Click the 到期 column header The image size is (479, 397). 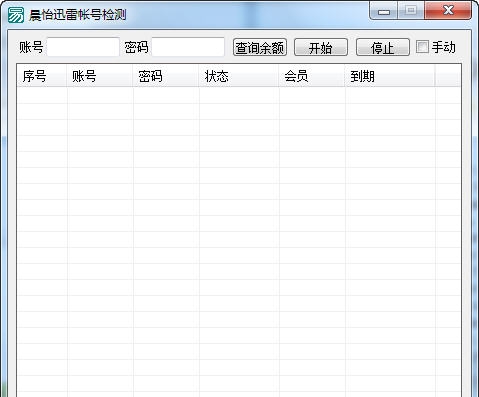(x=390, y=76)
